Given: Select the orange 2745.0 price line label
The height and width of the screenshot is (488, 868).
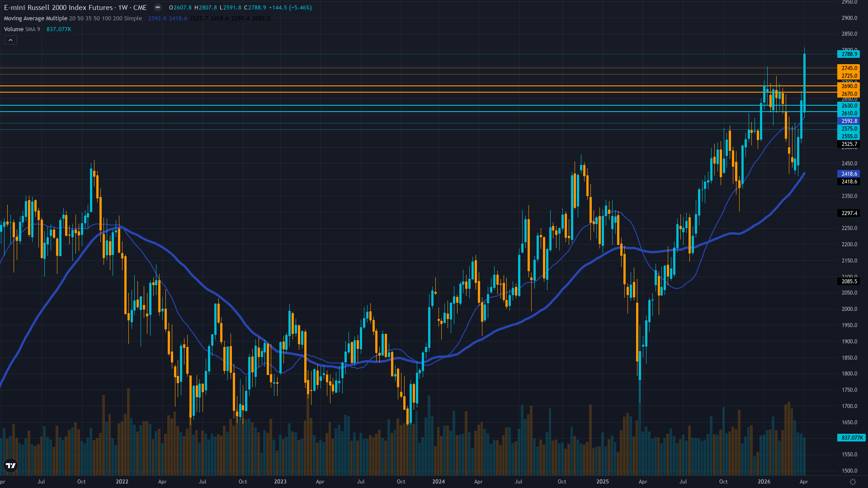Looking at the screenshot, I should coord(849,68).
